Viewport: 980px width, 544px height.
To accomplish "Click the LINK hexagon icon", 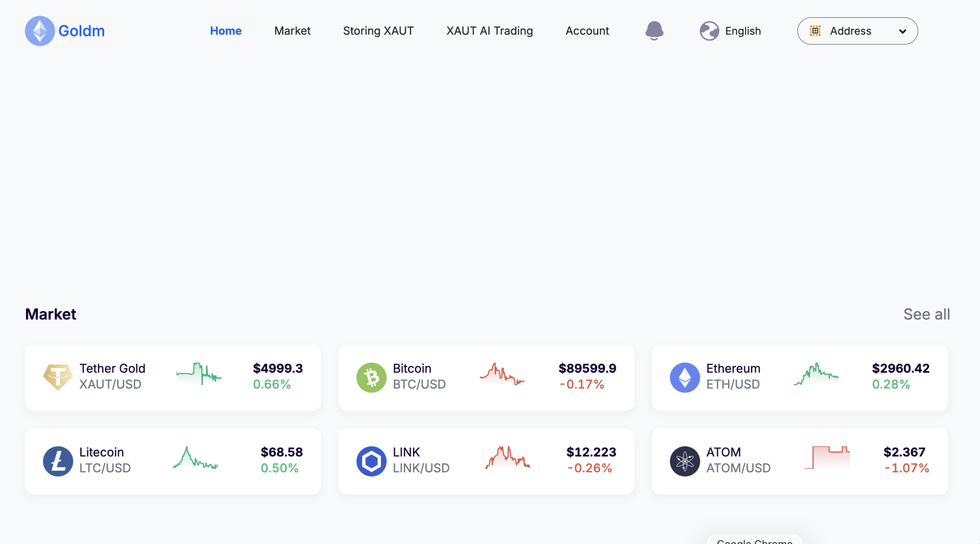I will click(x=372, y=461).
